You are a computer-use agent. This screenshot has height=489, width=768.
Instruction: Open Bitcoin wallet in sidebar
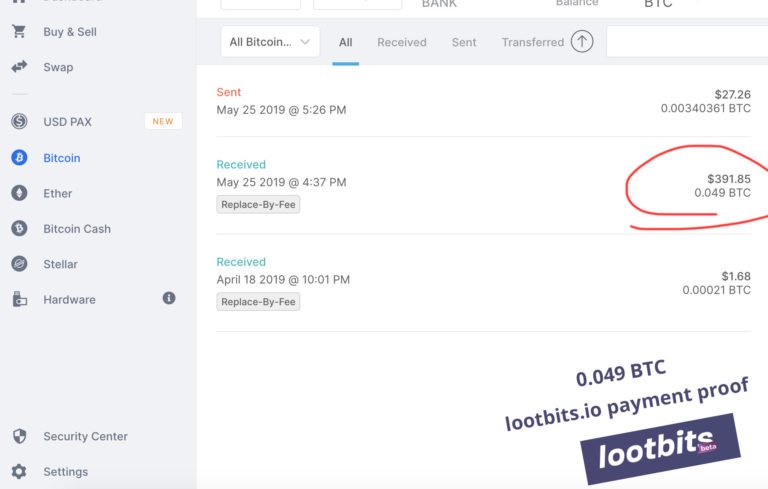[62, 158]
